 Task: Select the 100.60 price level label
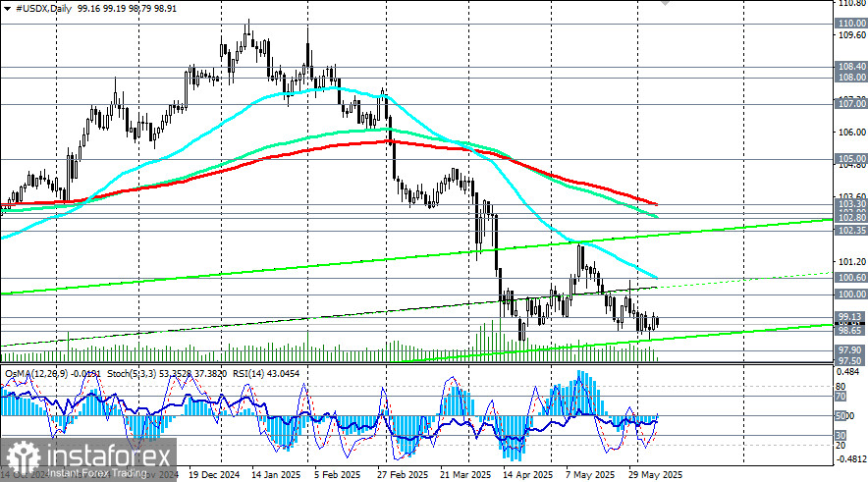(x=851, y=278)
